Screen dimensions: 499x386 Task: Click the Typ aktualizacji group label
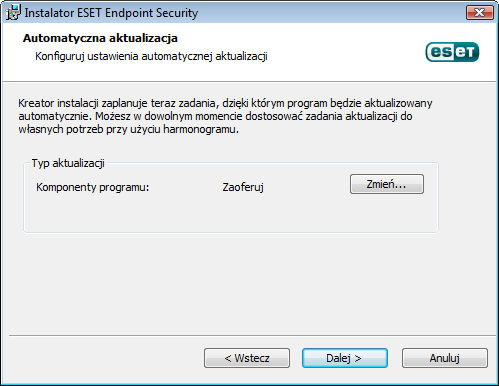(68, 163)
